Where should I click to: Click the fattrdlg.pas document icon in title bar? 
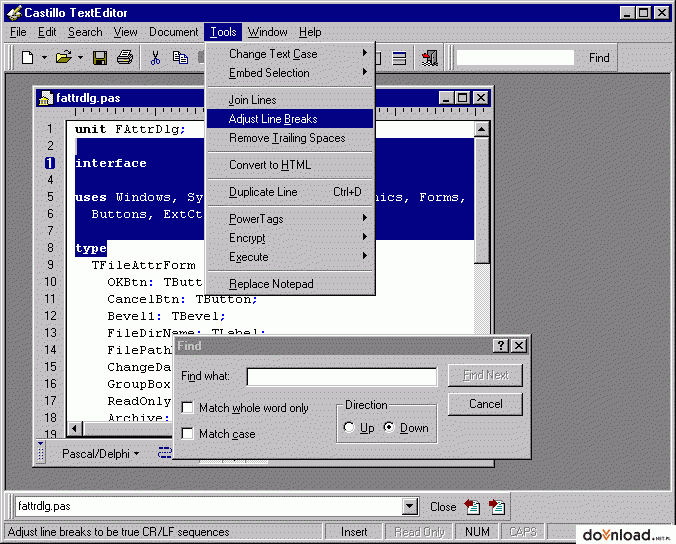[x=44, y=98]
